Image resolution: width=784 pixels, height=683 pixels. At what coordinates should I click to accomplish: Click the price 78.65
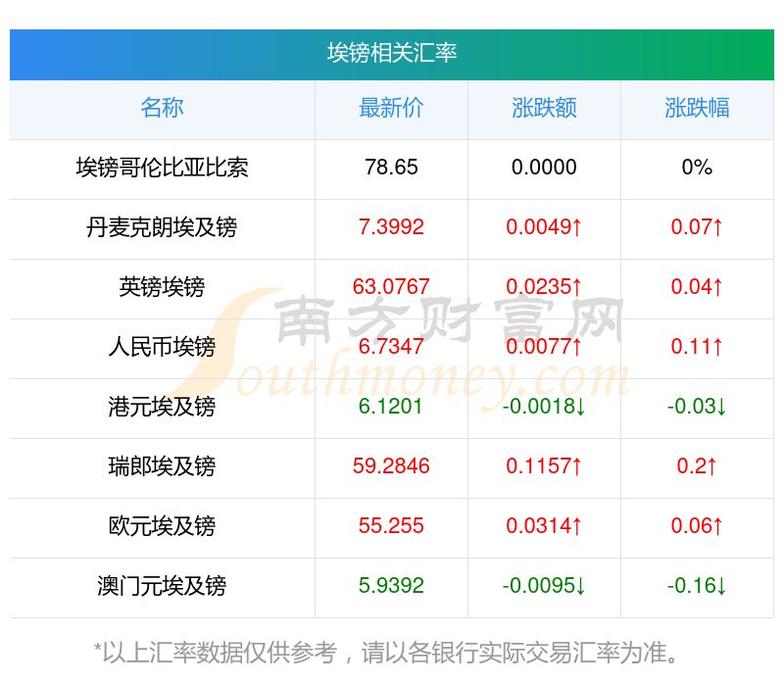point(391,168)
